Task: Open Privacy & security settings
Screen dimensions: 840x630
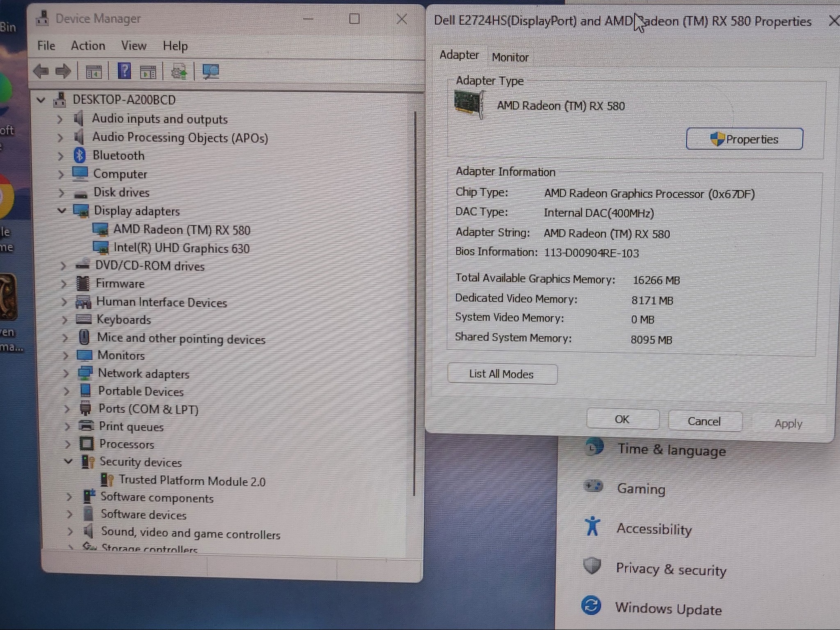Action: click(671, 569)
